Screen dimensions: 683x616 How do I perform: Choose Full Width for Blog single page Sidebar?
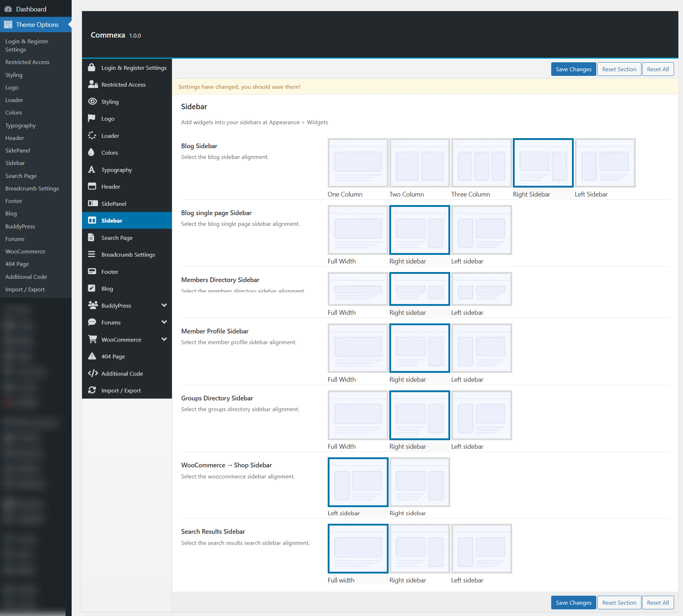click(358, 230)
